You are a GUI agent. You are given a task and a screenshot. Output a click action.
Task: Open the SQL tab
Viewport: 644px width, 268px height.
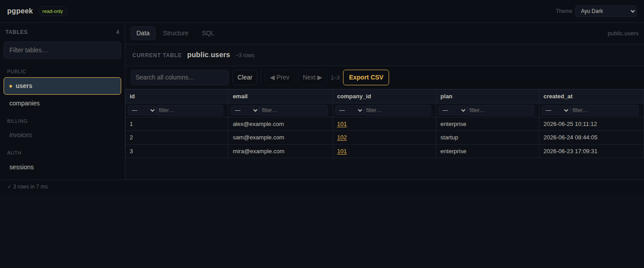(208, 33)
